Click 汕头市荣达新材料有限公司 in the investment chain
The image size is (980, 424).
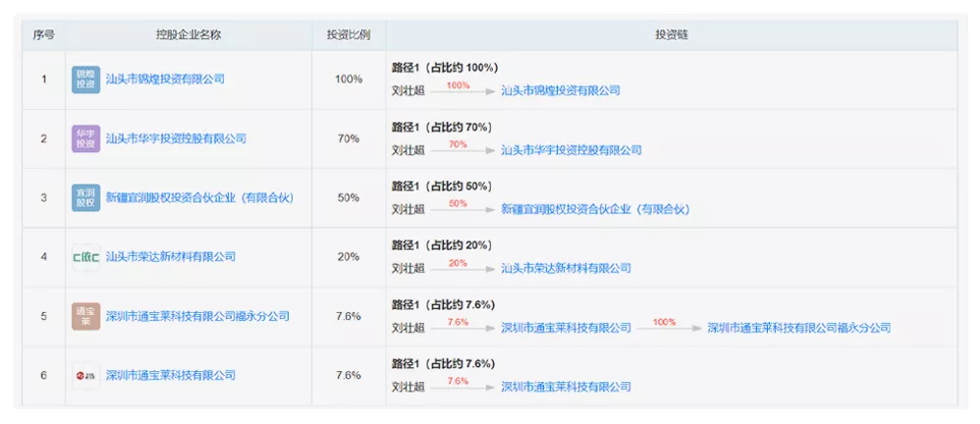[x=567, y=268]
